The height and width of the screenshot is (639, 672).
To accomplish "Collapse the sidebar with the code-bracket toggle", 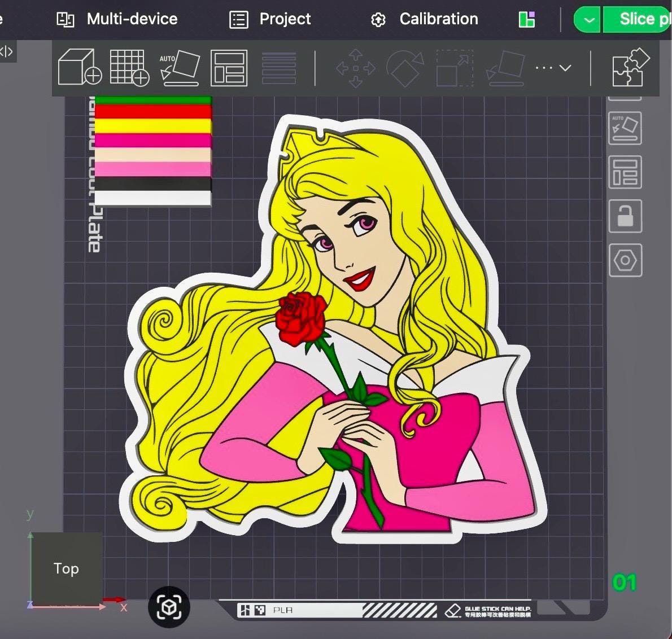I will tap(7, 52).
